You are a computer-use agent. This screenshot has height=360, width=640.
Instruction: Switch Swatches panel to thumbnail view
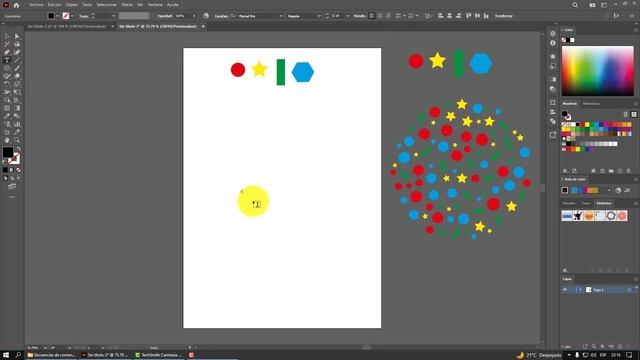point(634,114)
